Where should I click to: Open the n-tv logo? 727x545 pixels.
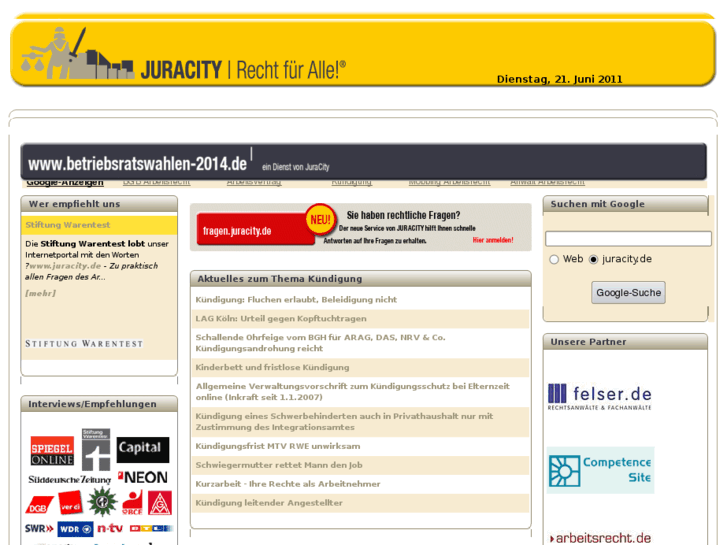[x=110, y=528]
